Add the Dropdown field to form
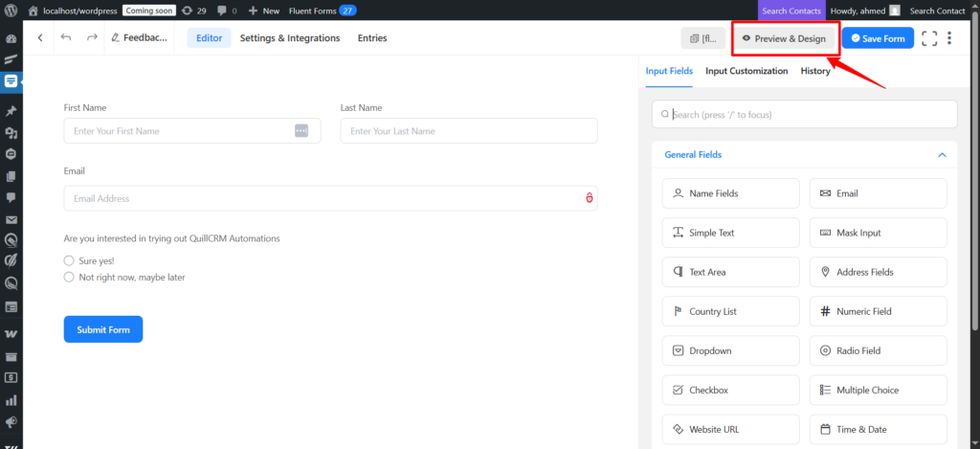 [x=730, y=350]
